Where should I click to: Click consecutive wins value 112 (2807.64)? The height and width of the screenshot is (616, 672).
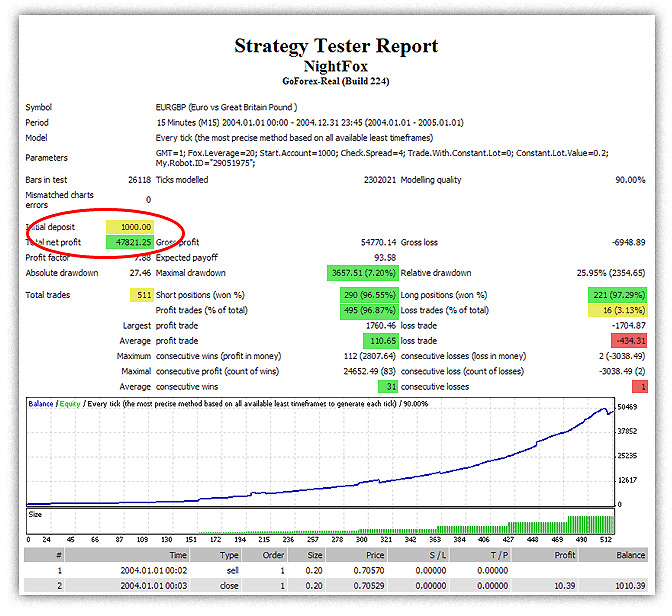click(x=369, y=356)
